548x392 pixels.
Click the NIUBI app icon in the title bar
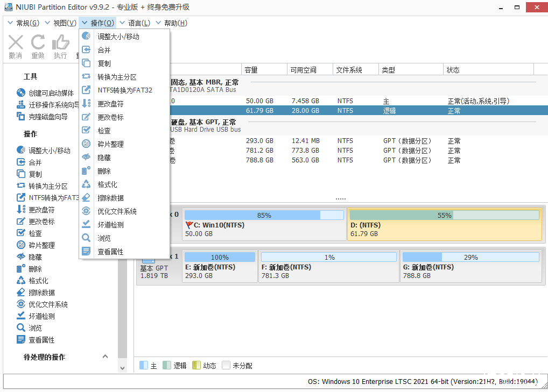pyautogui.click(x=9, y=7)
